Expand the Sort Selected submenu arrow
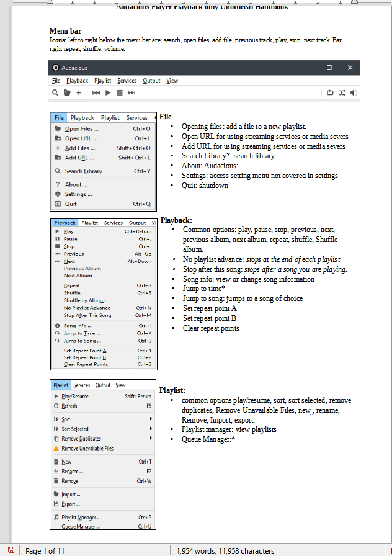Image resolution: width=392 pixels, height=556 pixels. [151, 429]
